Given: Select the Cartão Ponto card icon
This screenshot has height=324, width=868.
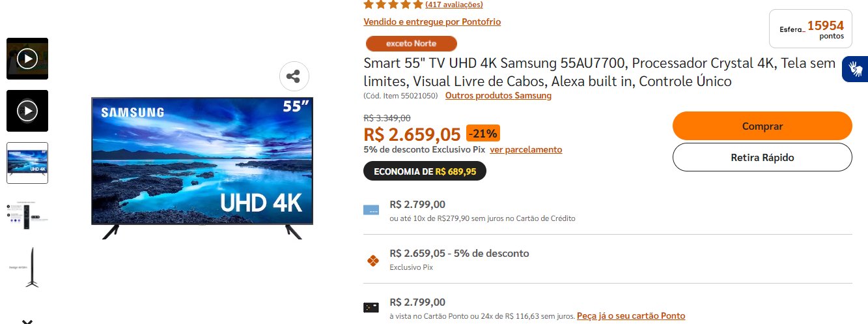Looking at the screenshot, I should 371,308.
